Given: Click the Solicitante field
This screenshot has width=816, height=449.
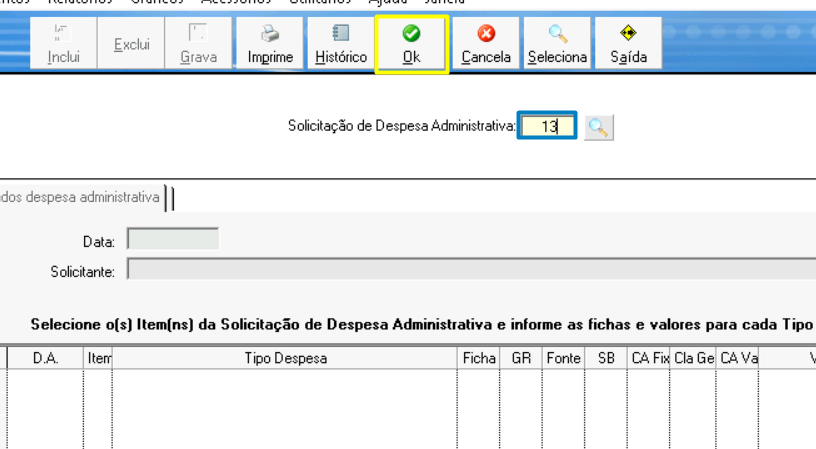Looking at the screenshot, I should pyautogui.click(x=470, y=271).
